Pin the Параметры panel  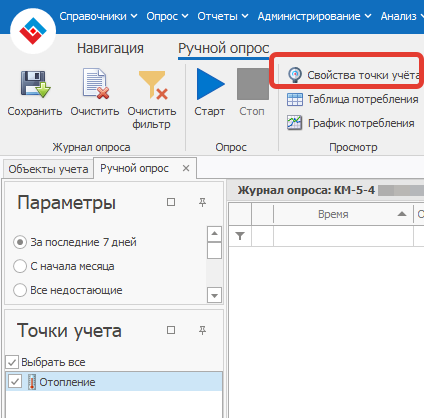click(202, 202)
